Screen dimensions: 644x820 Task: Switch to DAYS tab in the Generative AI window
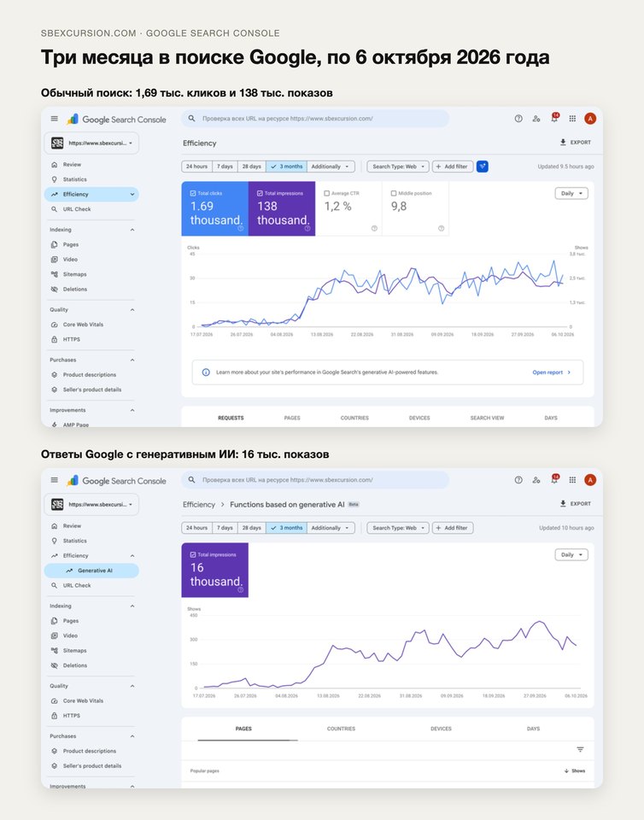click(x=533, y=729)
